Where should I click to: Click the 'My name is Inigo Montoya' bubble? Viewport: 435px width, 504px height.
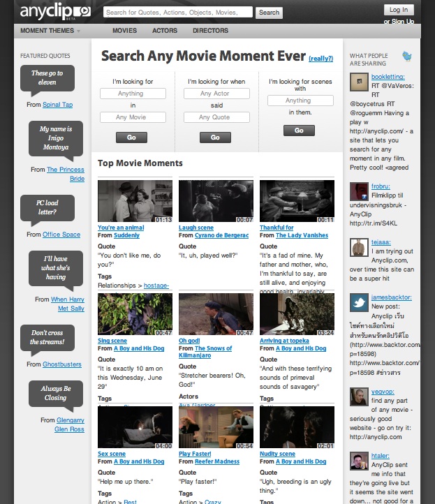pyautogui.click(x=56, y=138)
